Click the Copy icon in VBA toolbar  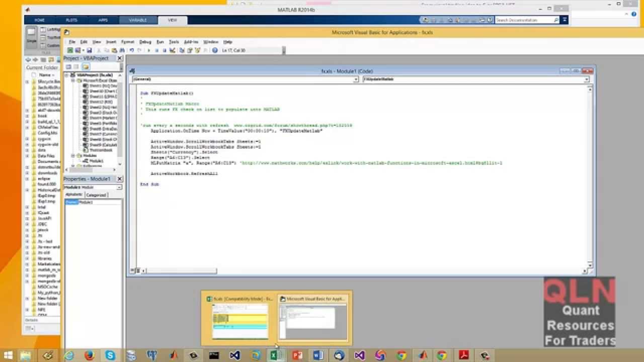pos(106,50)
